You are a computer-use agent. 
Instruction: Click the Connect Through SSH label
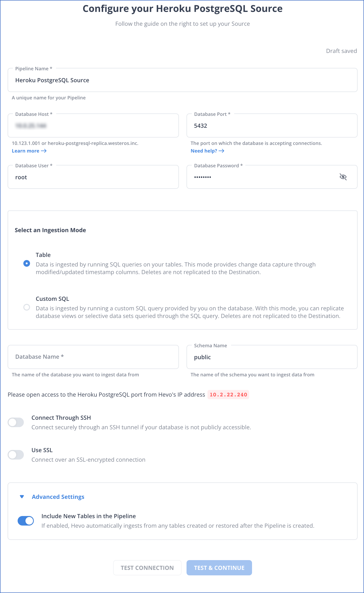pyautogui.click(x=61, y=418)
